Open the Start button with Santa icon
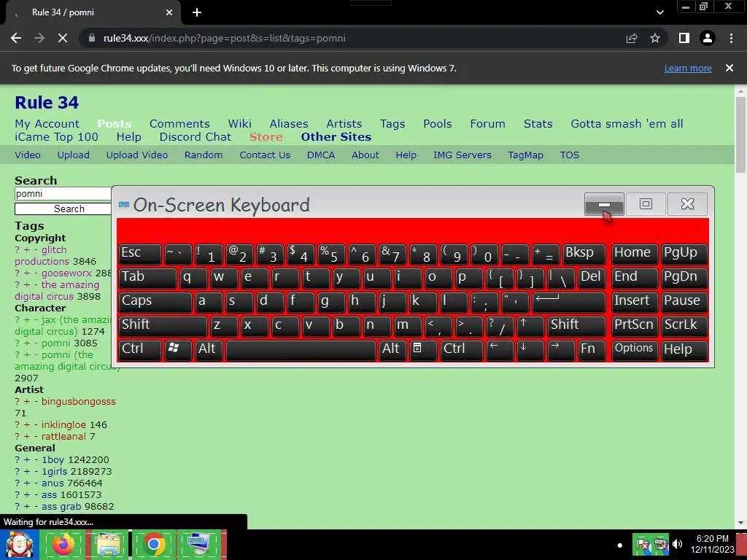Image resolution: width=747 pixels, height=560 pixels. [18, 544]
